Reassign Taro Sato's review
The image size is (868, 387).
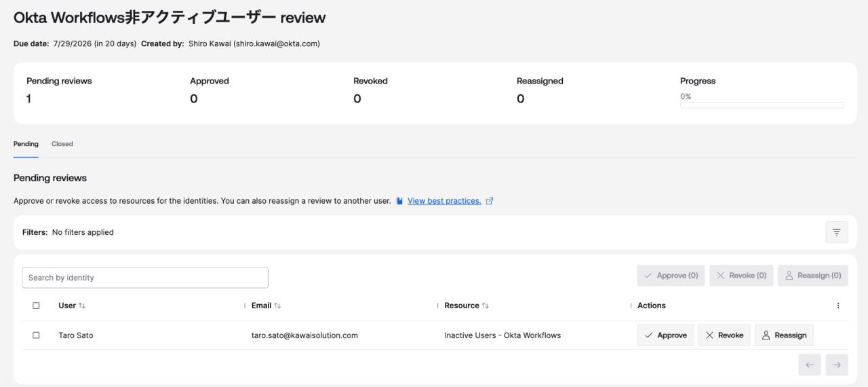tap(784, 335)
